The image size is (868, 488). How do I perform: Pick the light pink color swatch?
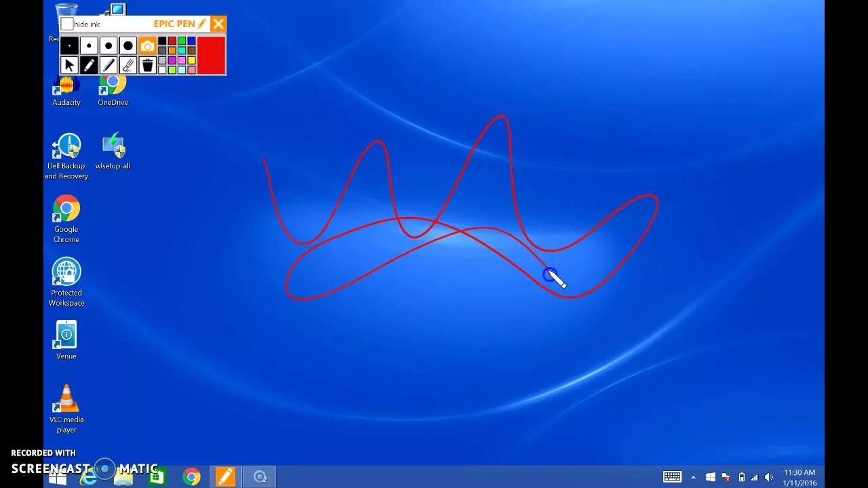(182, 60)
